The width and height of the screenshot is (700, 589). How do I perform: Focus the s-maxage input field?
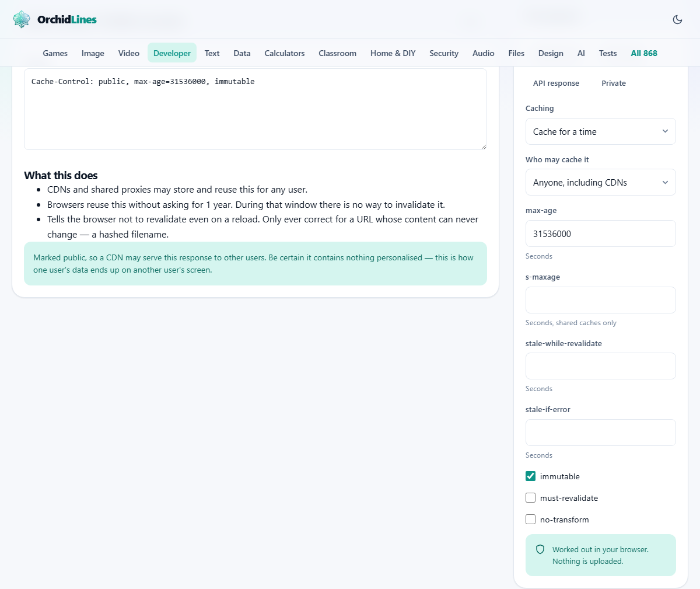tap(600, 300)
